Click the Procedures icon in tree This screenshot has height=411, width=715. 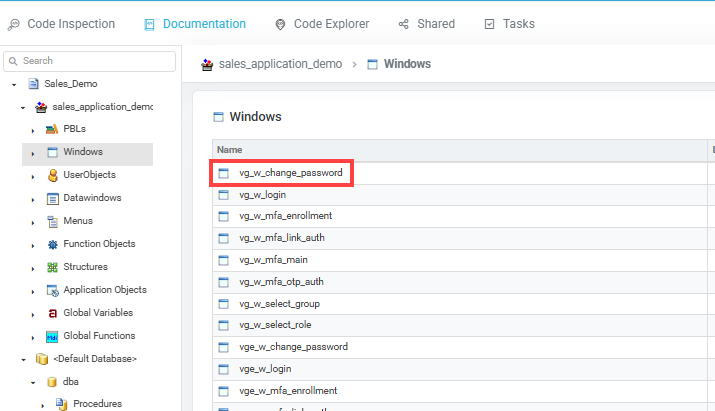click(x=62, y=404)
